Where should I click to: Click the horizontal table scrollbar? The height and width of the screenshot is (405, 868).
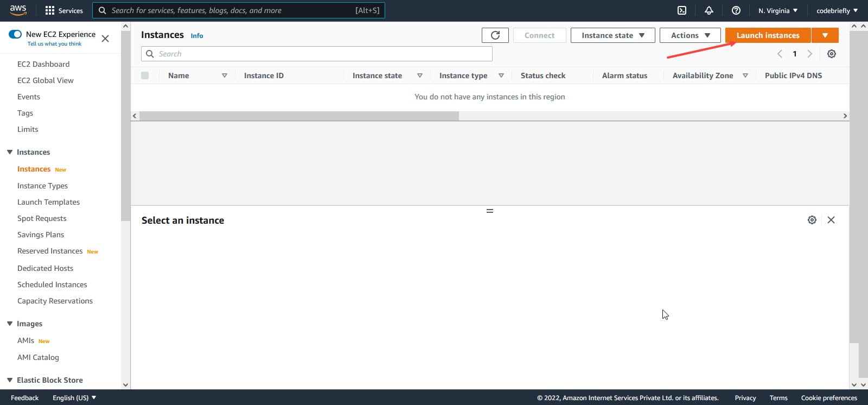coord(299,116)
